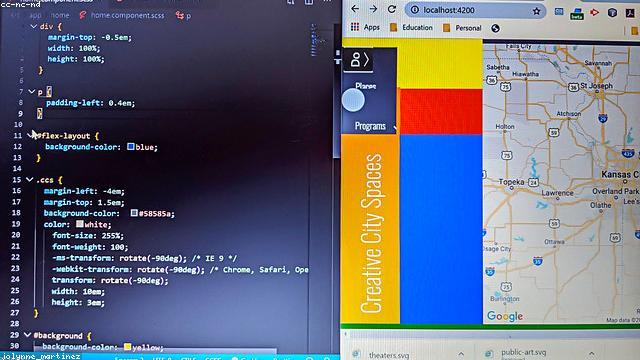Click the red arrow extension icon

(x=594, y=12)
